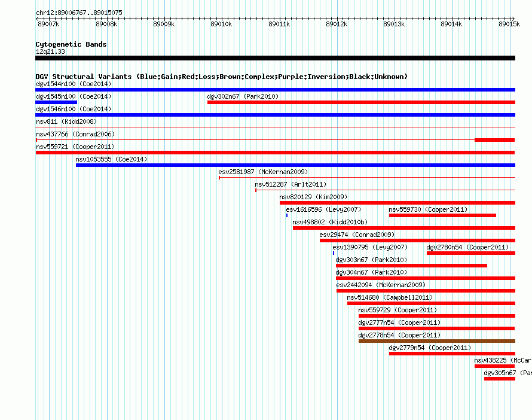Select the dgv1545n100 (Coe2014) label
532x420 pixels.
pos(74,96)
